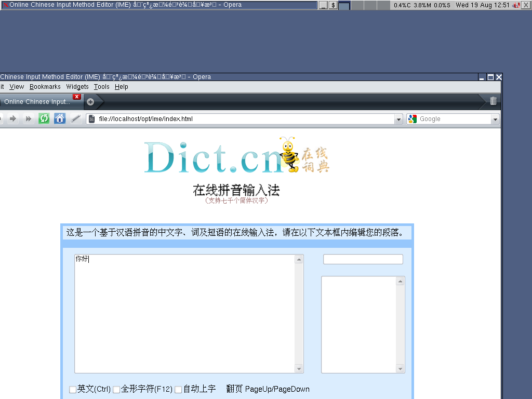Click the red logo in system tray
532x399 pixels.
point(516,5)
